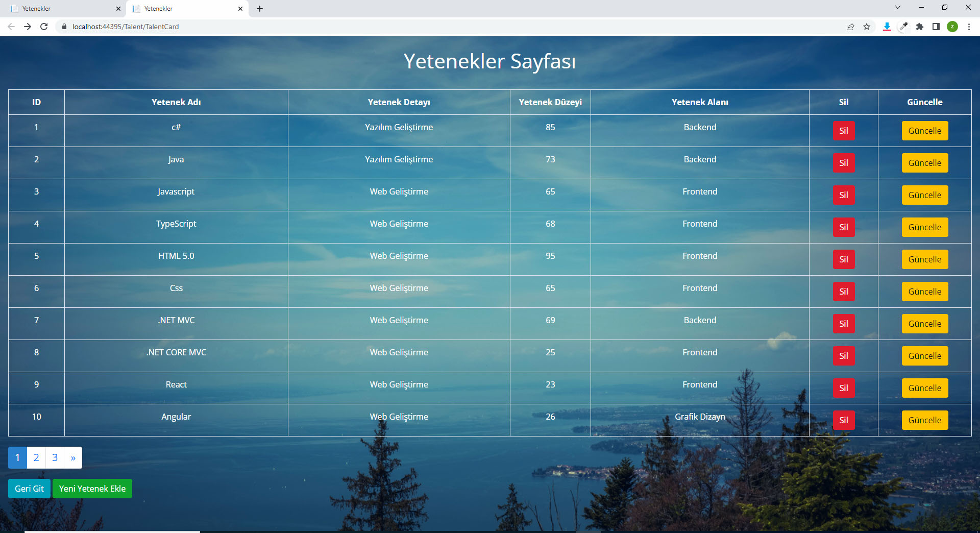Delete the c# talent row
This screenshot has width=980, height=533.
[844, 131]
